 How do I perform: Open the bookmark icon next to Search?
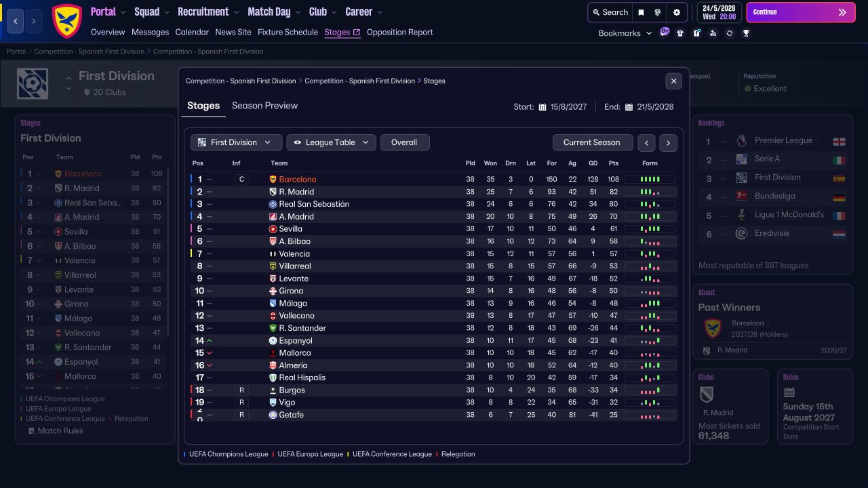[x=641, y=12]
